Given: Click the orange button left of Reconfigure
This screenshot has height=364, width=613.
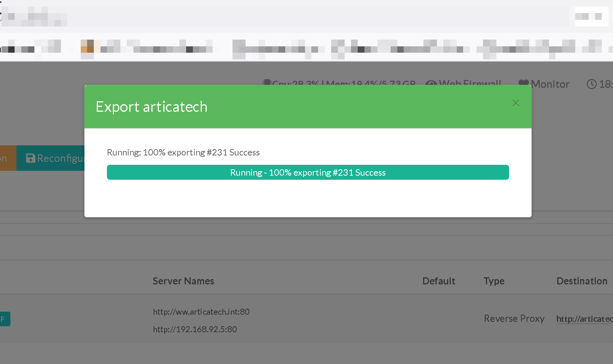Looking at the screenshot, I should (x=7, y=158).
